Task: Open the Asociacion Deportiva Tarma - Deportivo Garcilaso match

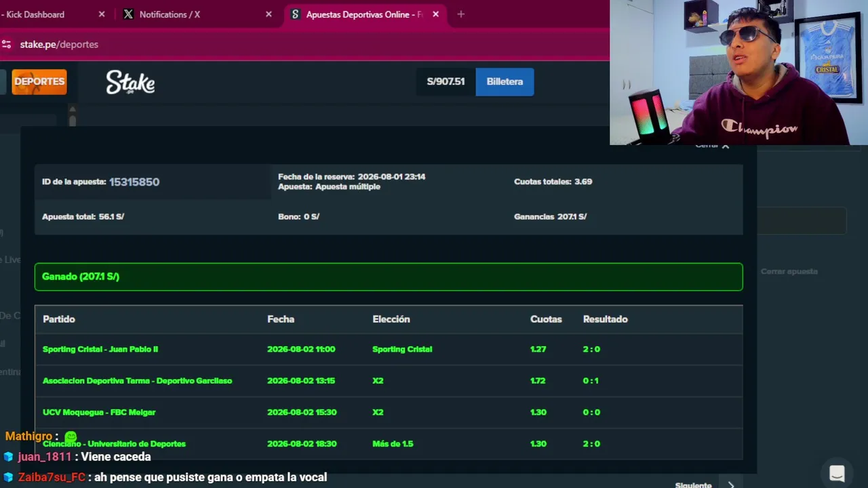Action: click(x=137, y=381)
